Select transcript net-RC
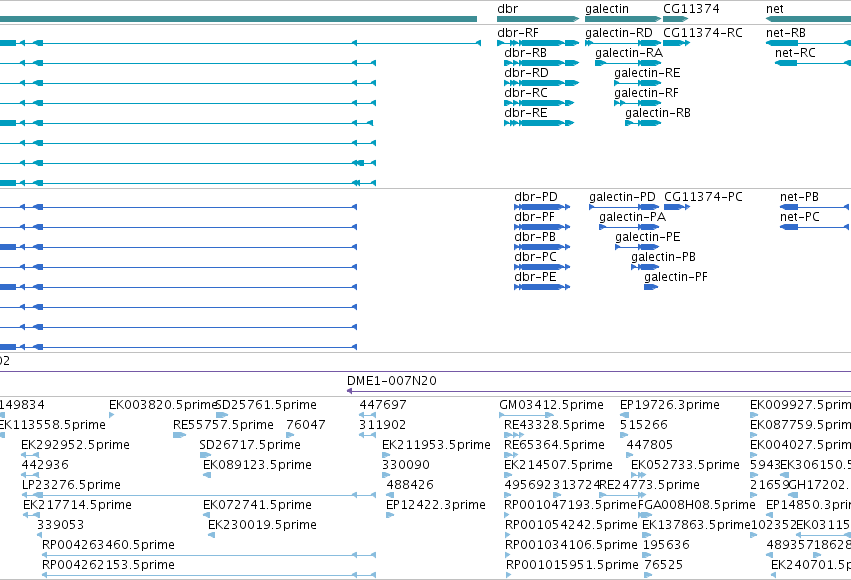 [x=795, y=53]
